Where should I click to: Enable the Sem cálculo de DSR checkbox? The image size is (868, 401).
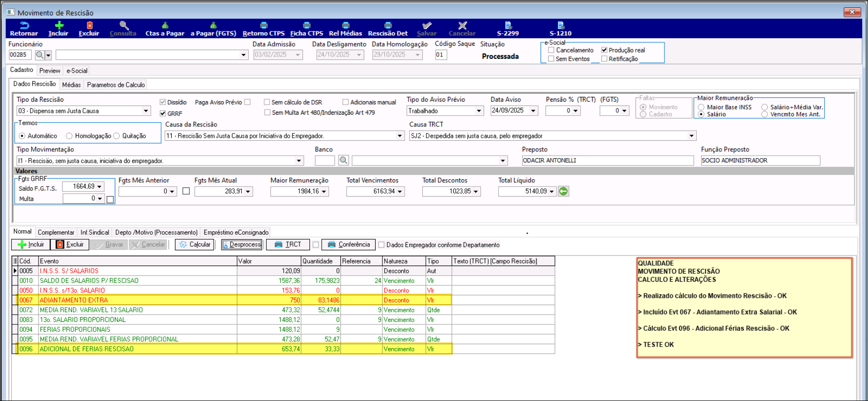tap(267, 102)
